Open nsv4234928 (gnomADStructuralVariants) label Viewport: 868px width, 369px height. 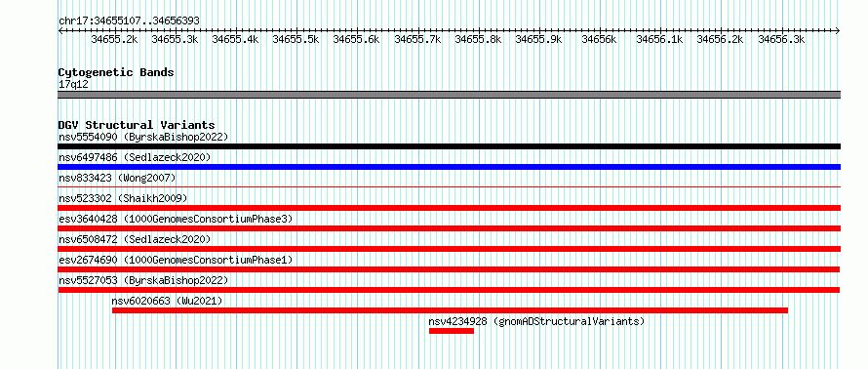pos(537,321)
